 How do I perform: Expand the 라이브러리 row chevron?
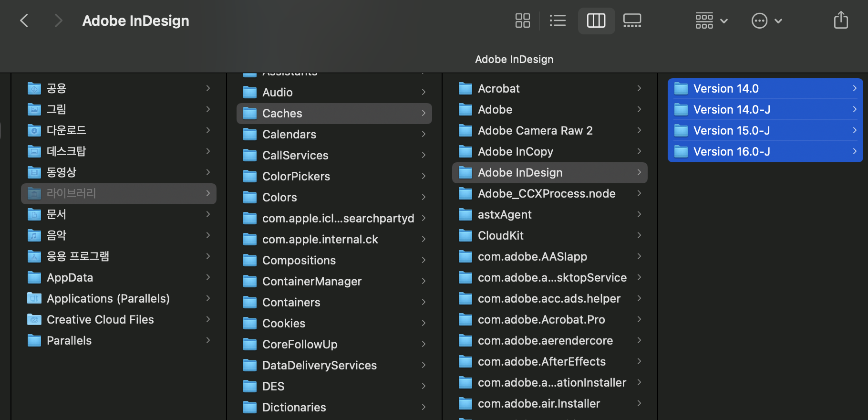[208, 193]
